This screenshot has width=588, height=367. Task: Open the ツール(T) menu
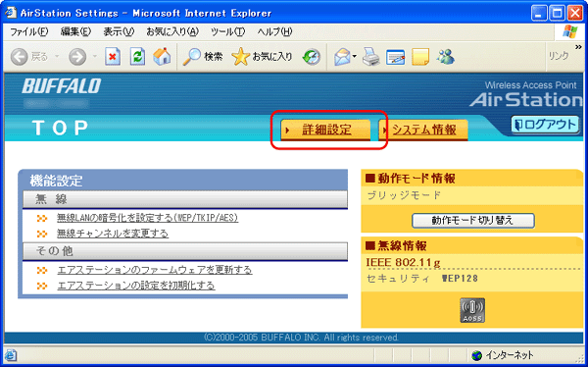click(227, 32)
